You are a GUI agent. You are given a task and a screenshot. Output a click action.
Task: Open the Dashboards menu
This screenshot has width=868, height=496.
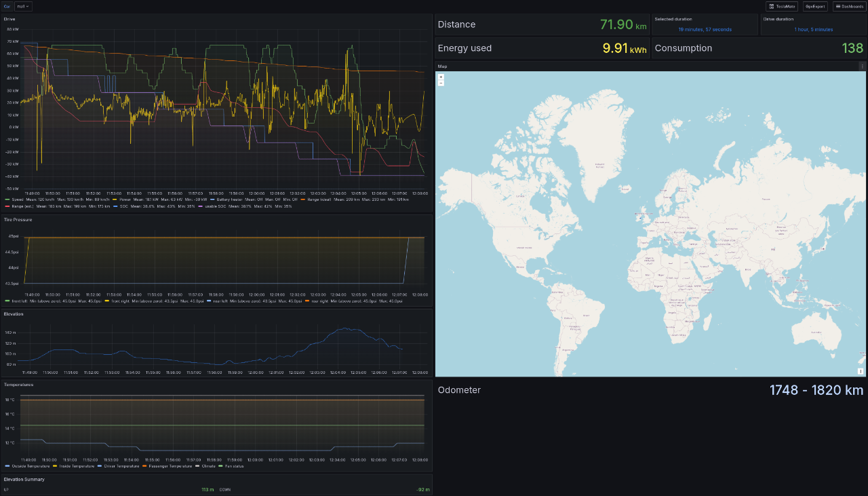848,6
